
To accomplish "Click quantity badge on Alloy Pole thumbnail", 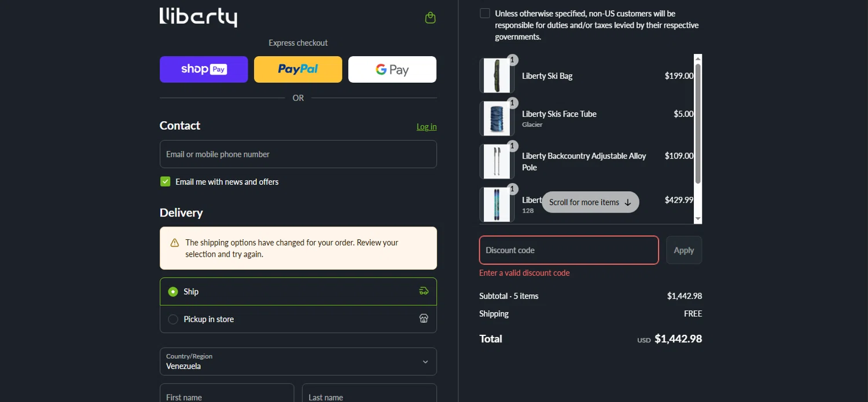I will click(x=512, y=146).
